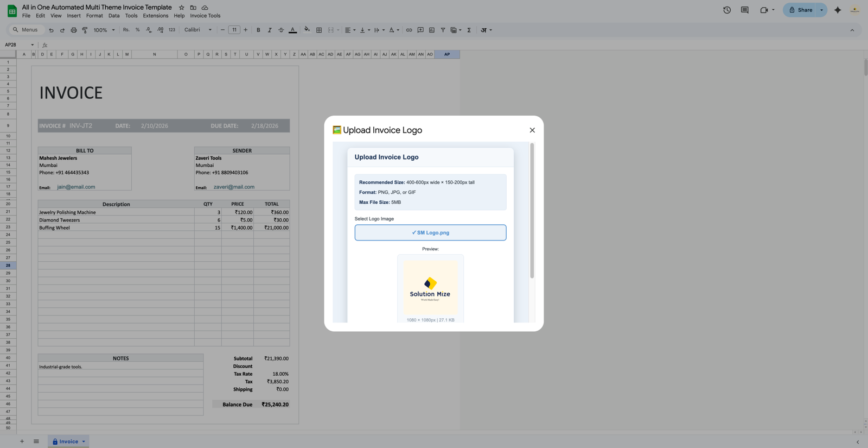The width and height of the screenshot is (868, 448).
Task: Click the print icon in toolbar
Action: tap(74, 30)
